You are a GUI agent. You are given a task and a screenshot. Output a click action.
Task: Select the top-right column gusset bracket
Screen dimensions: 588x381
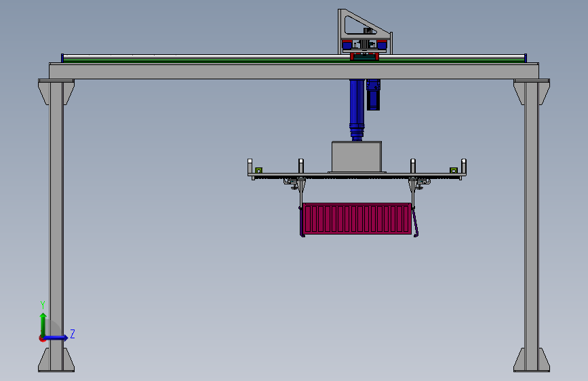(532, 92)
